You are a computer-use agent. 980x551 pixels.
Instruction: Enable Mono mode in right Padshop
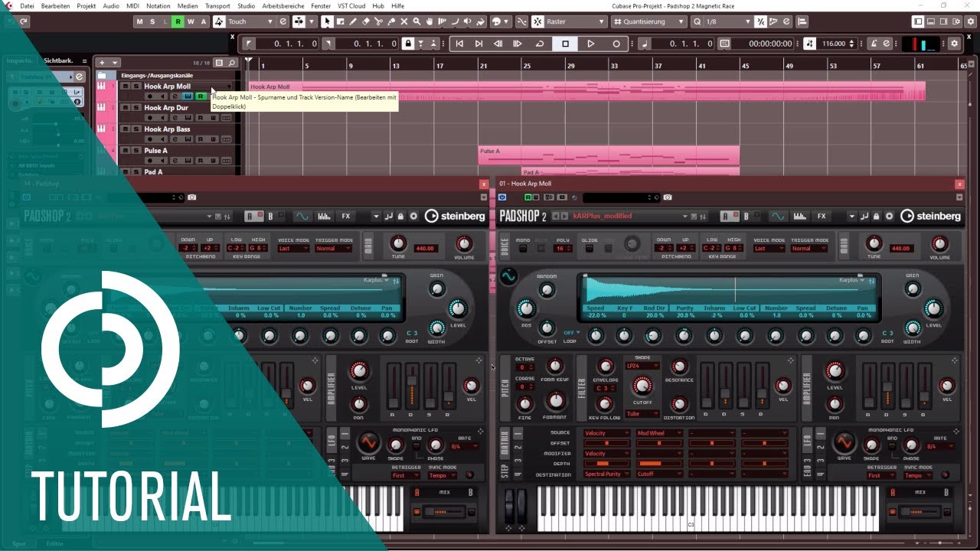coord(523,249)
